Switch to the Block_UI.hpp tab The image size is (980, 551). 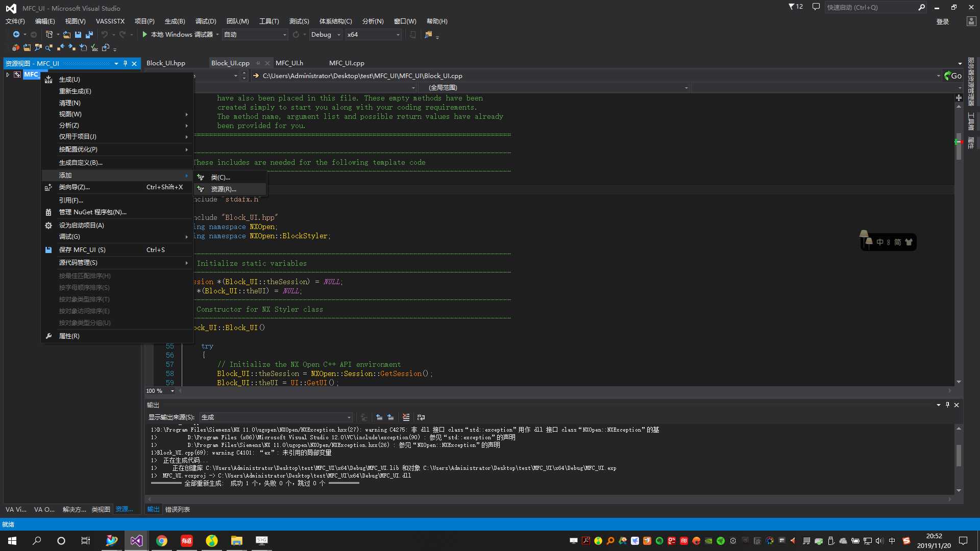click(x=166, y=63)
